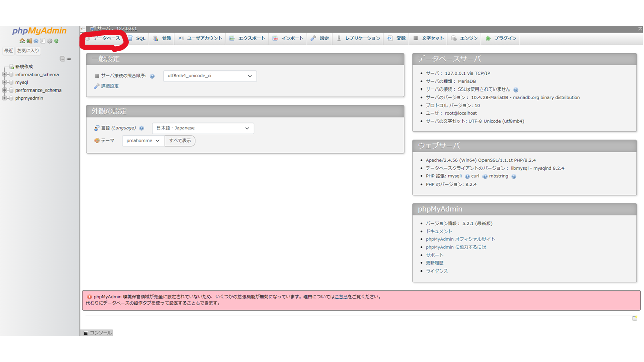Image resolution: width=644 pixels, height=362 pixels.
Task: Collapse all tree nodes with minus icon
Action: point(62,59)
